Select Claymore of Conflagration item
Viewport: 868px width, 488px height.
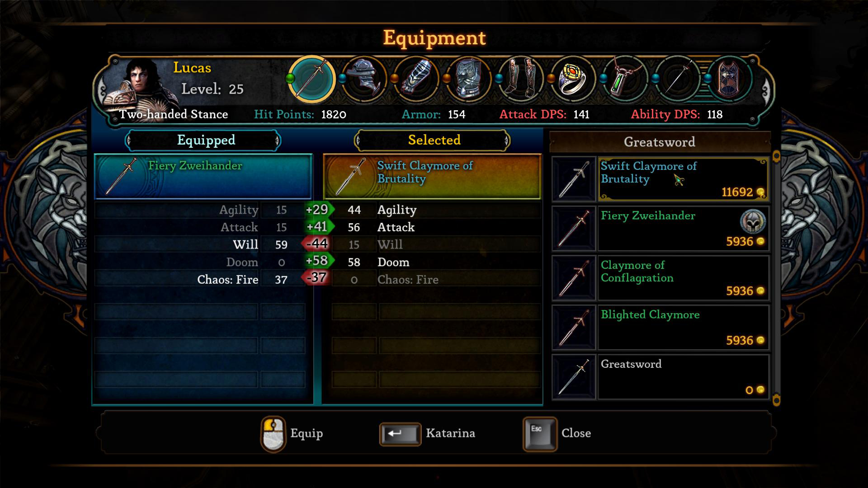pos(660,278)
